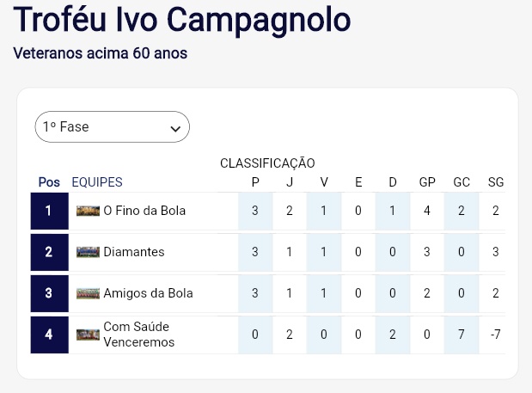This screenshot has width=532, height=393.
Task: Open the Diamantes team name
Action: tap(134, 252)
